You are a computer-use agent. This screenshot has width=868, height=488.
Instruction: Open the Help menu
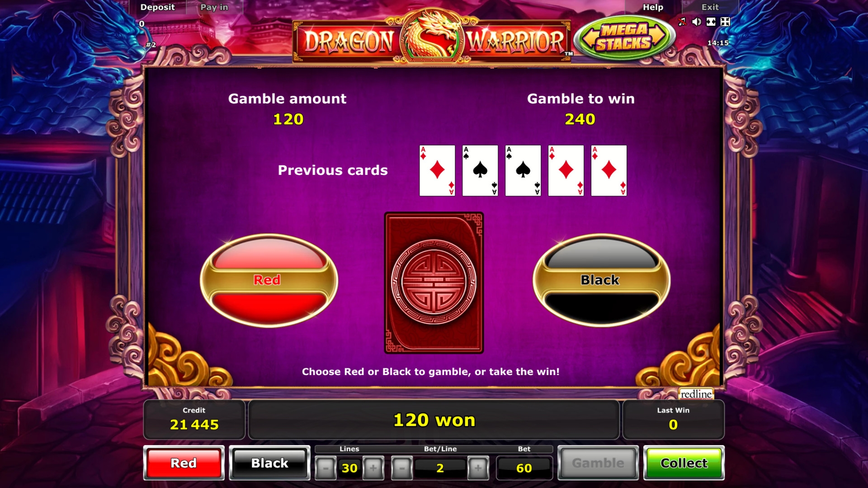(653, 7)
